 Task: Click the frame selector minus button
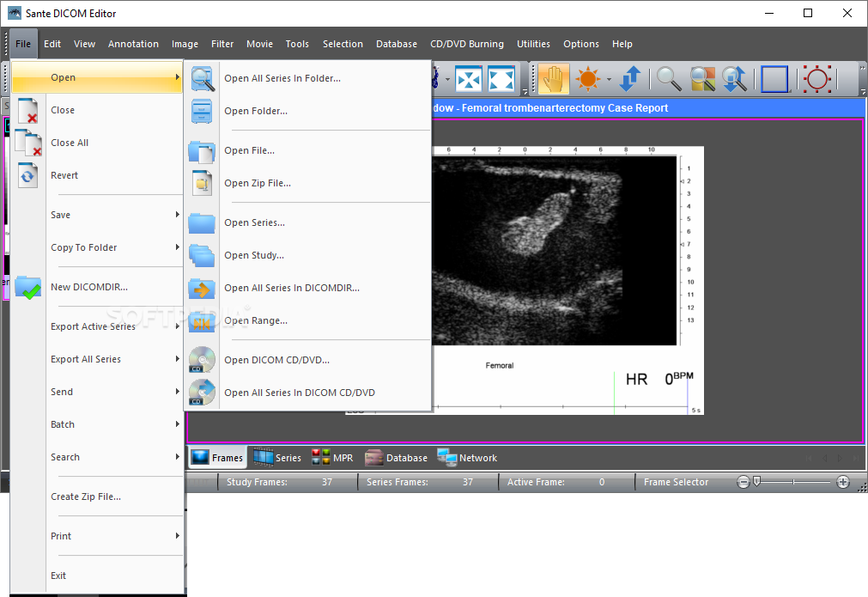(x=744, y=482)
